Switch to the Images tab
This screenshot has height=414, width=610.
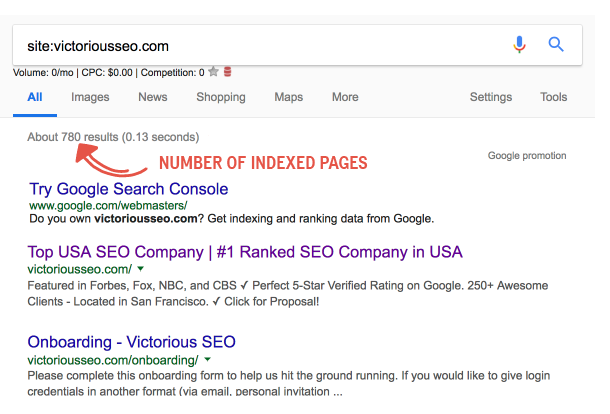90,97
